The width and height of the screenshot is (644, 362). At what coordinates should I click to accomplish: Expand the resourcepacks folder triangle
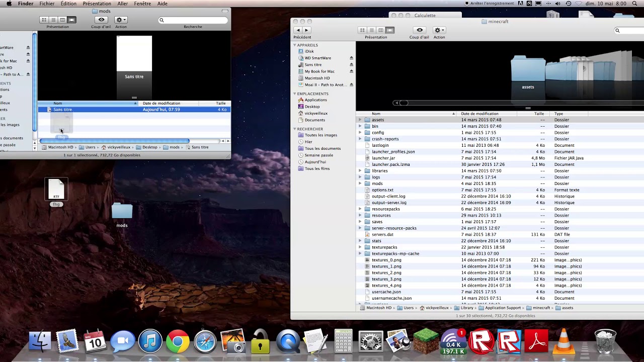(360, 209)
